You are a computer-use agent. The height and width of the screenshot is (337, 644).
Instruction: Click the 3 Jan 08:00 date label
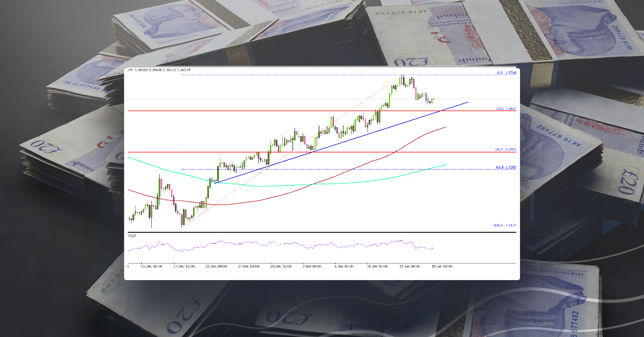(311, 265)
